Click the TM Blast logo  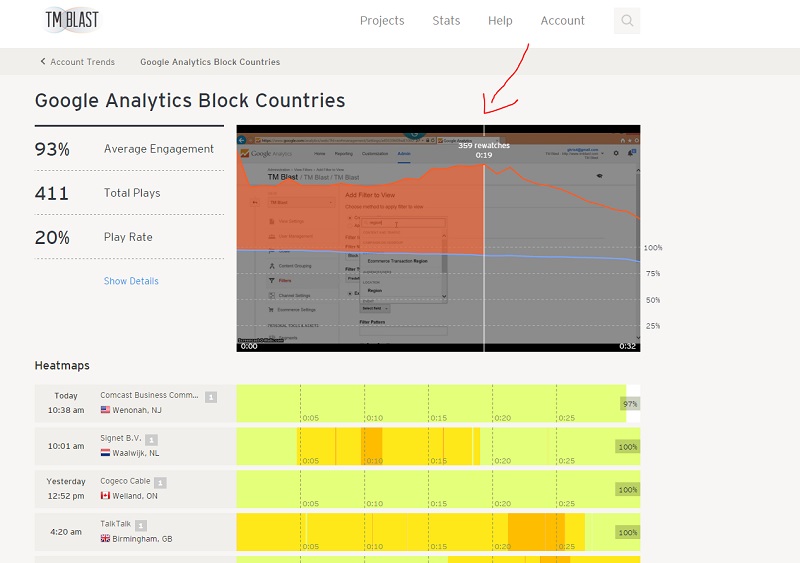[x=71, y=20]
